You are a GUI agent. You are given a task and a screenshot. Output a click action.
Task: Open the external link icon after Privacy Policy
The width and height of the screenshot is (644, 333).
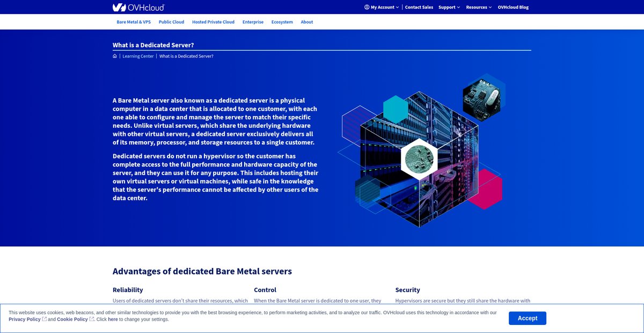click(45, 319)
